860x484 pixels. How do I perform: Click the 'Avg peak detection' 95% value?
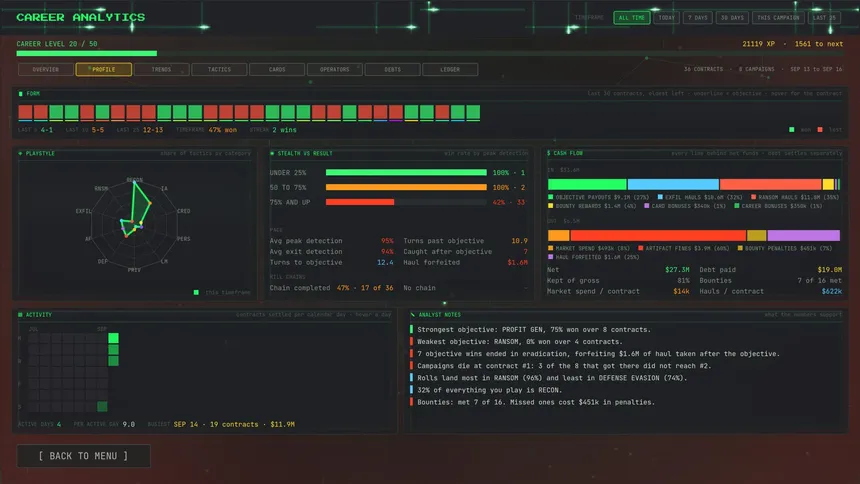[x=387, y=241]
